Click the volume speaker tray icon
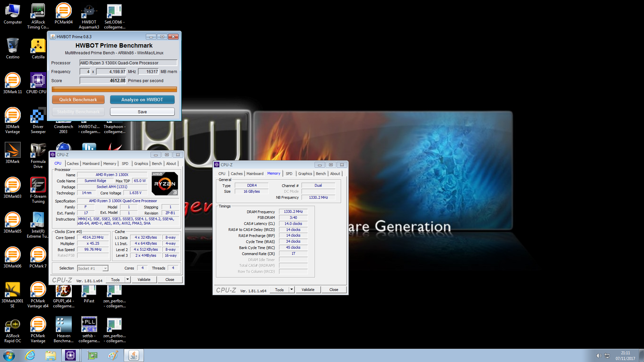644x362 pixels. [x=599, y=356]
